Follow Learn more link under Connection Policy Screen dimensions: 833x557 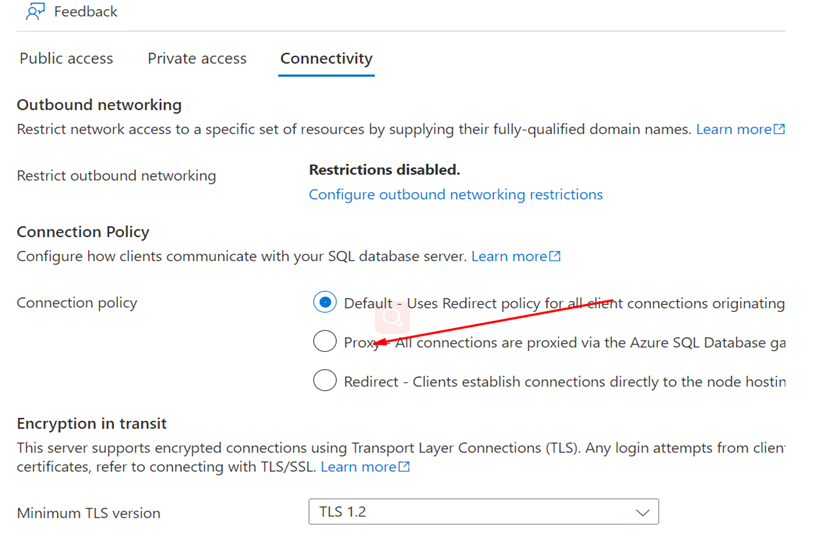[x=509, y=256]
